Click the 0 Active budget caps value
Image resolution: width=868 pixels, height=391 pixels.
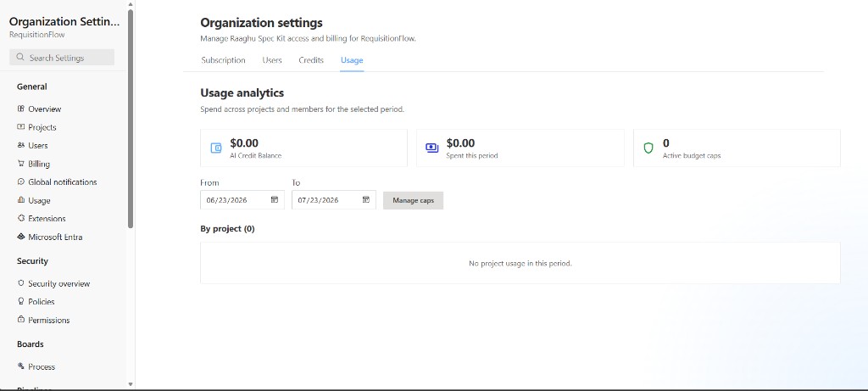coord(666,143)
